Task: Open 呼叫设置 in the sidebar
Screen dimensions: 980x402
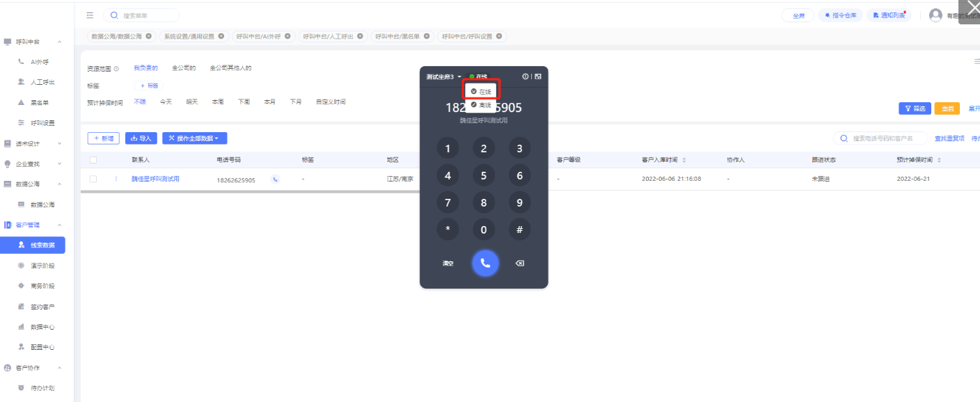Action: (42, 123)
